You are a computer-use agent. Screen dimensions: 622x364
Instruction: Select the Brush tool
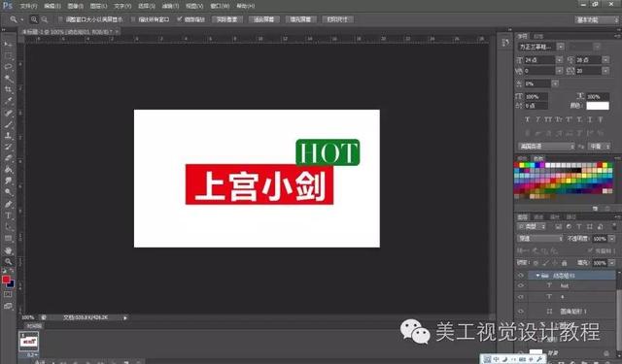8,124
